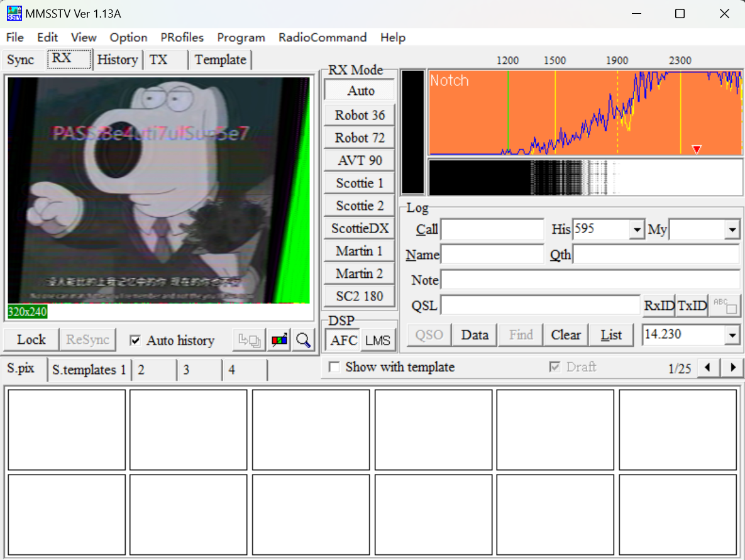
Task: Click the magnifier zoom icon
Action: click(x=303, y=340)
